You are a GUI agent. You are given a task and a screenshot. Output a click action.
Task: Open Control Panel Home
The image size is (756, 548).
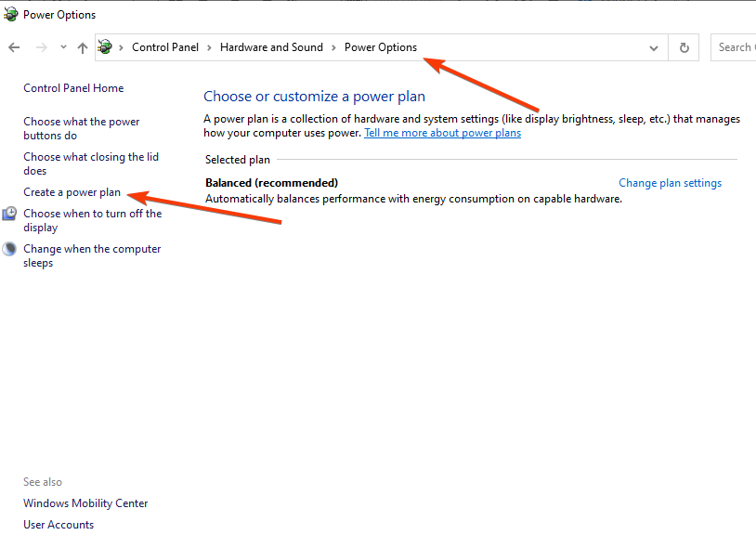pos(73,88)
